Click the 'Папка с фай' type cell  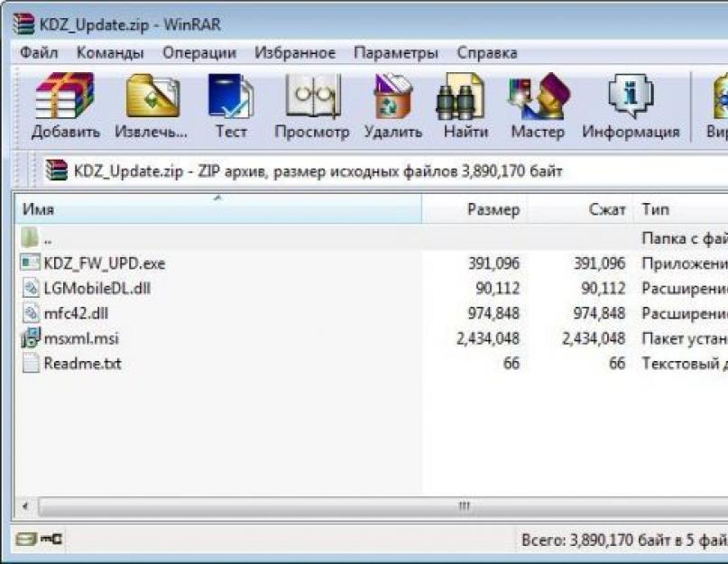pos(685,238)
